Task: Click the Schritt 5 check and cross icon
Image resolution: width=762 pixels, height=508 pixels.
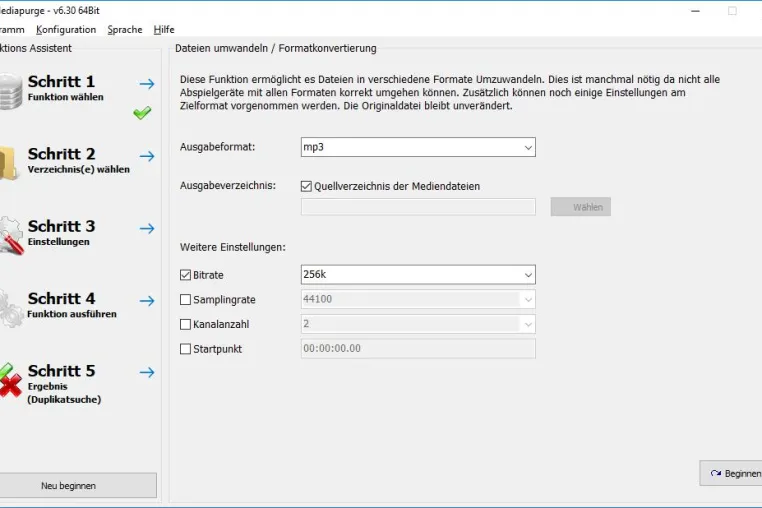Action: 11,380
